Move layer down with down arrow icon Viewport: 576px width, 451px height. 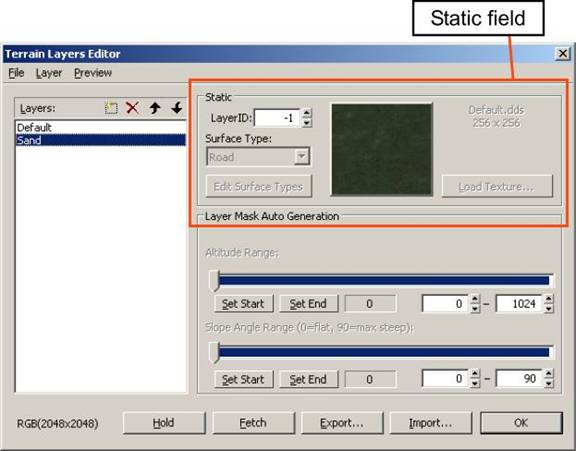[x=177, y=108]
